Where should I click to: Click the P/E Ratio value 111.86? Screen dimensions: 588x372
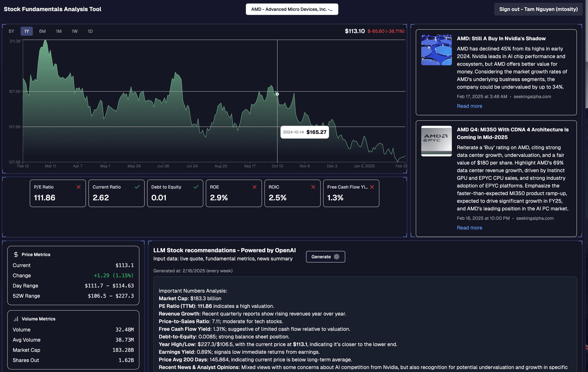pos(45,198)
